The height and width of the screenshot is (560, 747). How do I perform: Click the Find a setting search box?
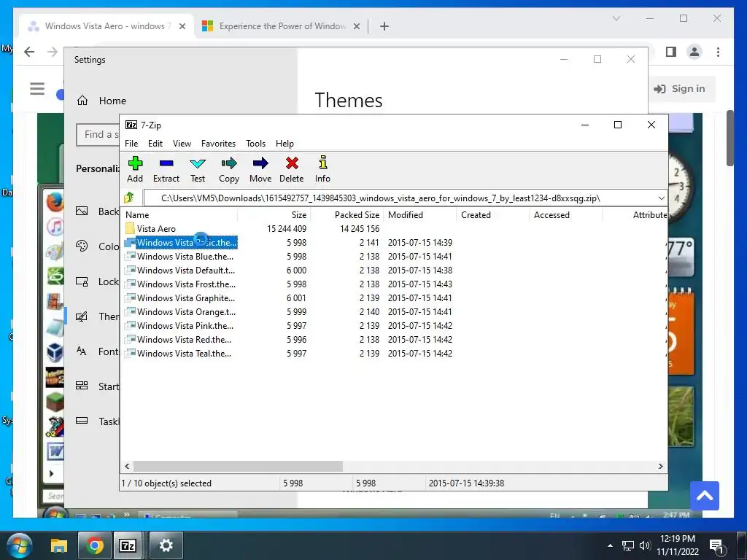[x=98, y=135]
